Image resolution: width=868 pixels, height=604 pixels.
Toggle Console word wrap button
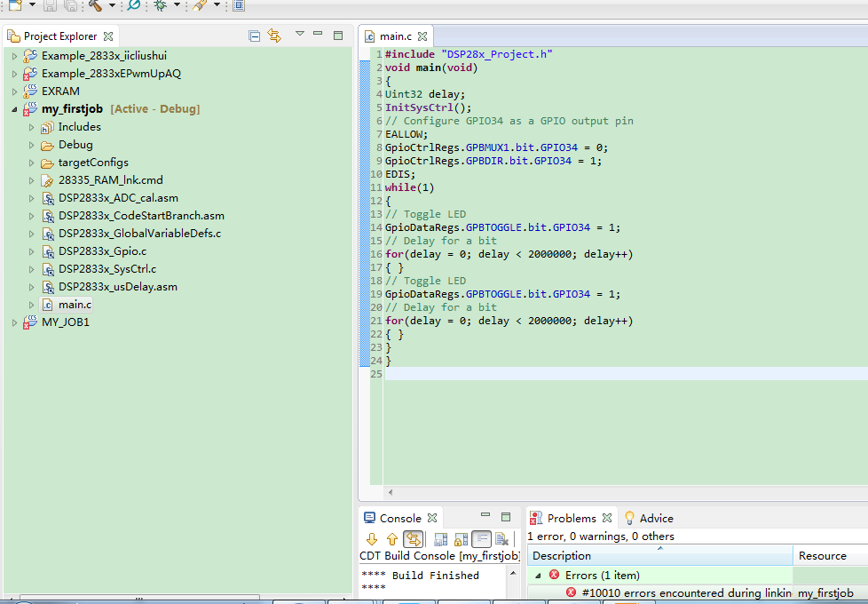[x=481, y=539]
